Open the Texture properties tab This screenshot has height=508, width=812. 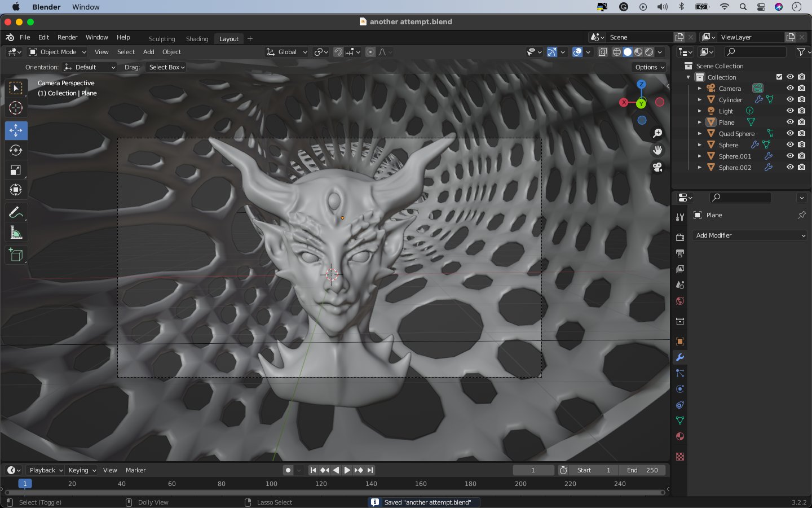680,456
